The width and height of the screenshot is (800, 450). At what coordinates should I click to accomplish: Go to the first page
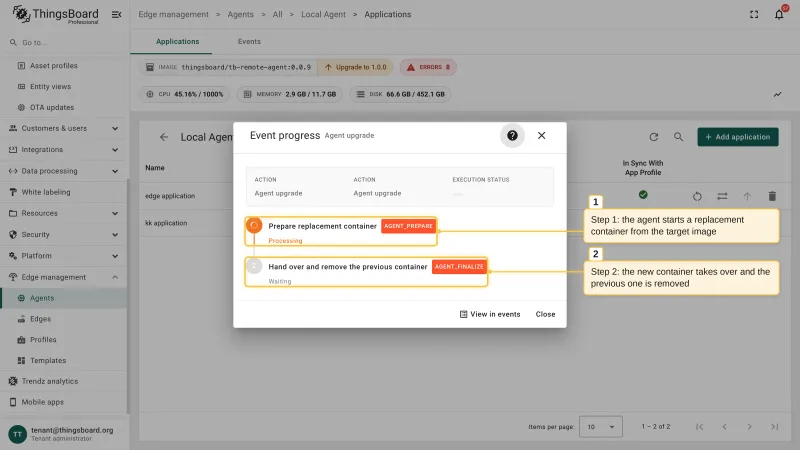(x=699, y=427)
